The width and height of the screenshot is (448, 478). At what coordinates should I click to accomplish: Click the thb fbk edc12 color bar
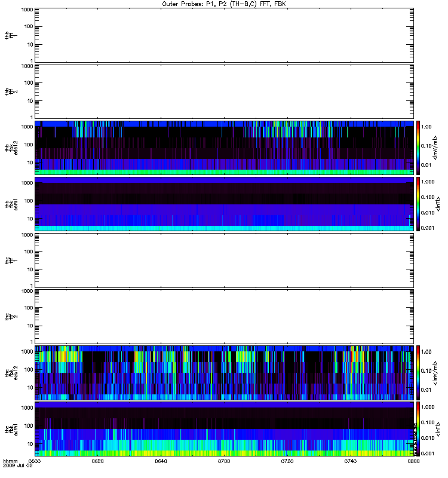(418, 148)
